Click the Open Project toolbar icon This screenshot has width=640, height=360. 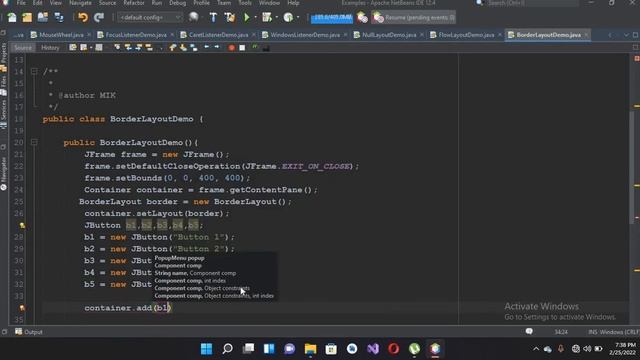point(43,18)
